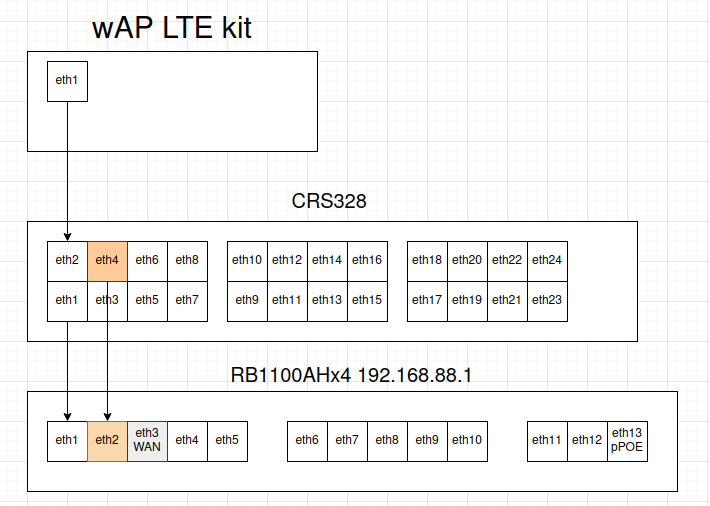Select the eth4 port on RB1100AHx4

(x=187, y=441)
